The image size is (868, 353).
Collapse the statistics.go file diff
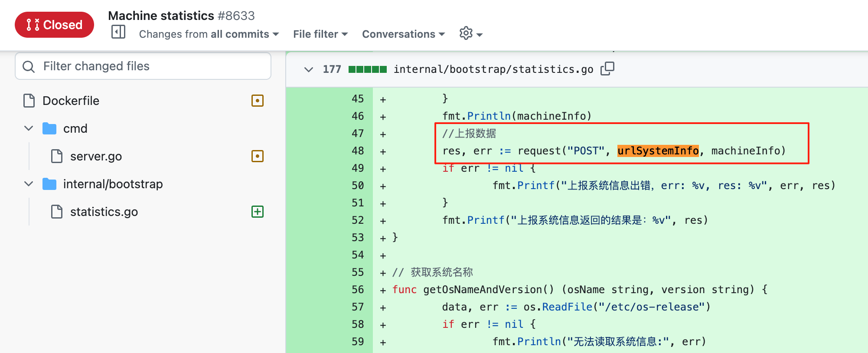point(309,69)
